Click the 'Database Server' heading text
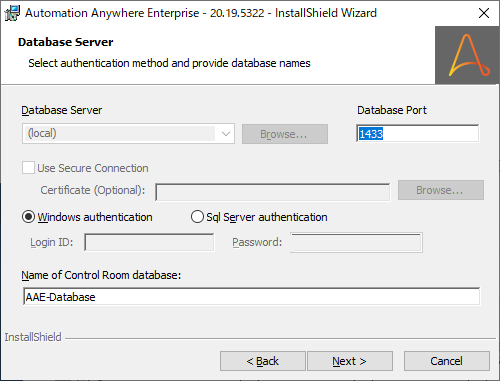The image size is (500, 381). tap(66, 42)
